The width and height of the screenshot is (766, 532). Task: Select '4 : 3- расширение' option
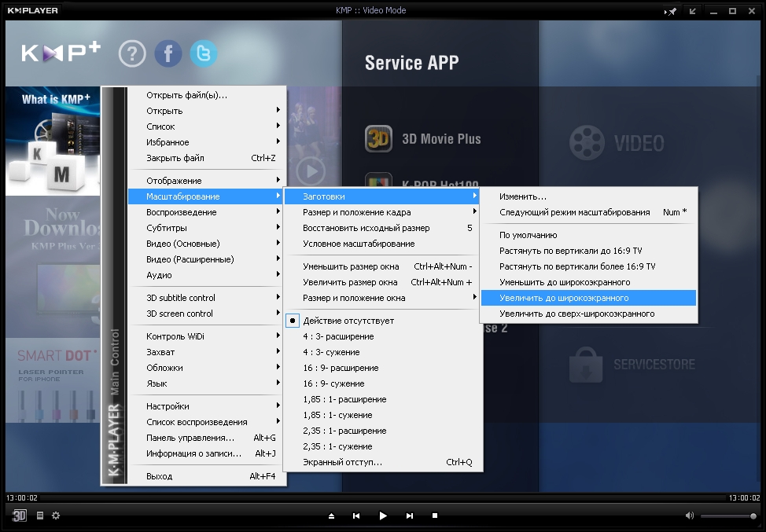[383, 336]
